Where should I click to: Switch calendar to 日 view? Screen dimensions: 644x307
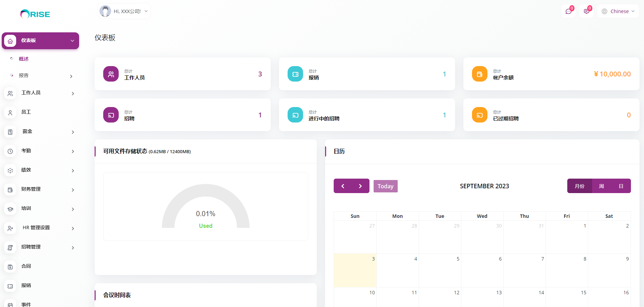coord(621,186)
